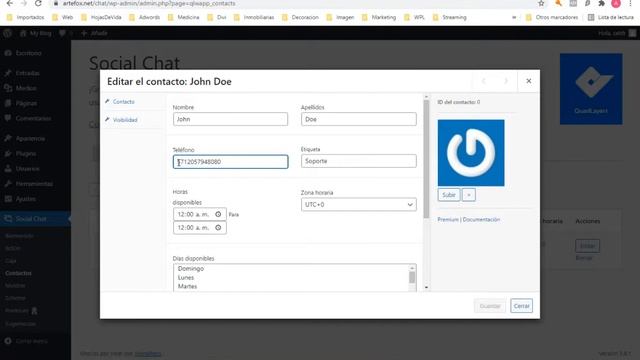Click Editar button in the contacts table
Viewport: 640px width, 360px height.
(x=587, y=246)
